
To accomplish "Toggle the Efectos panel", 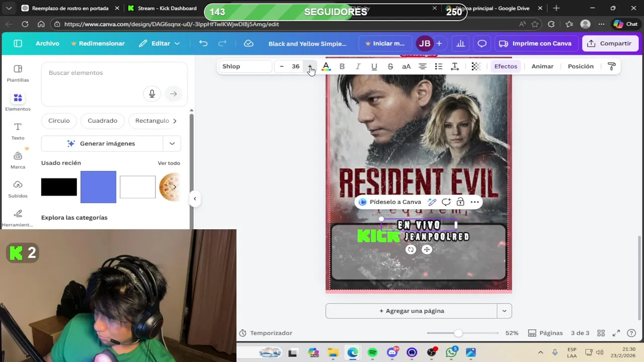I will (506, 66).
